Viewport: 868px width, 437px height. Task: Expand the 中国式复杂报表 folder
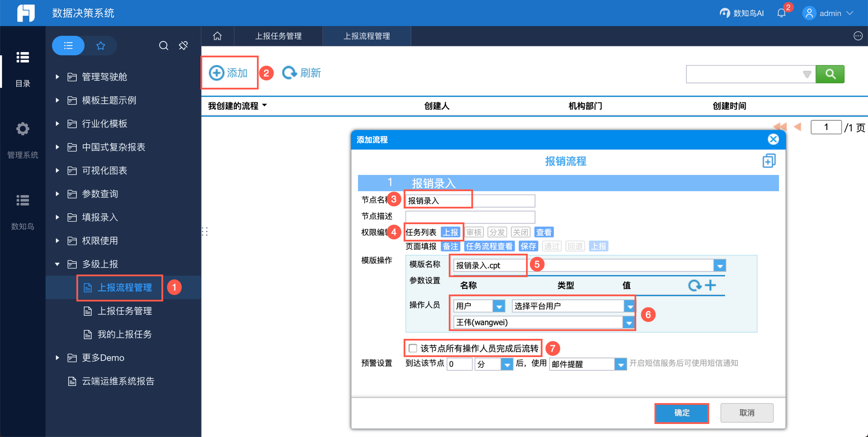pos(57,147)
